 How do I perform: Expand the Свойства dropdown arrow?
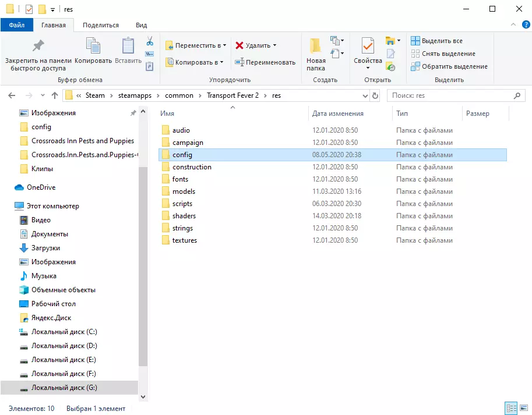click(368, 68)
